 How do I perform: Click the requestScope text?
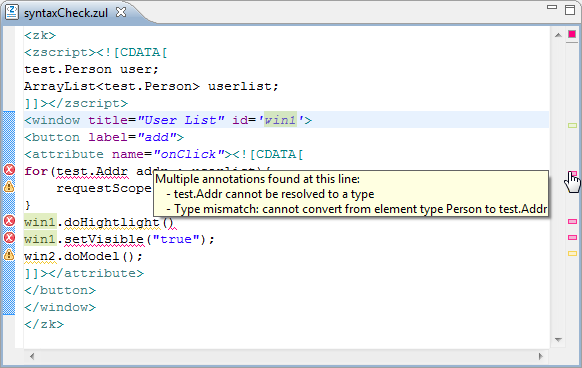point(104,188)
